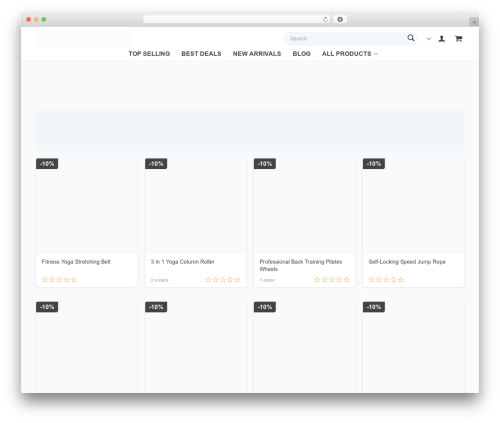Maximize the window with green button

click(44, 20)
